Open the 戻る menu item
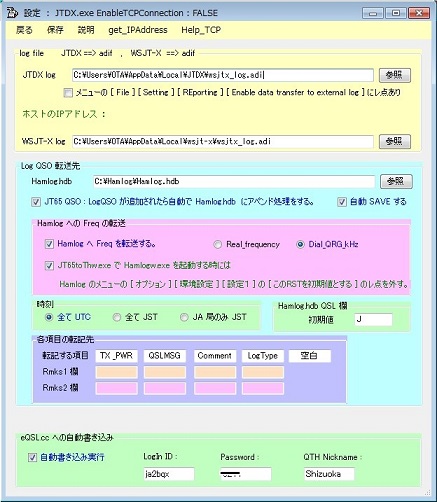The height and width of the screenshot is (502, 437). [24, 30]
